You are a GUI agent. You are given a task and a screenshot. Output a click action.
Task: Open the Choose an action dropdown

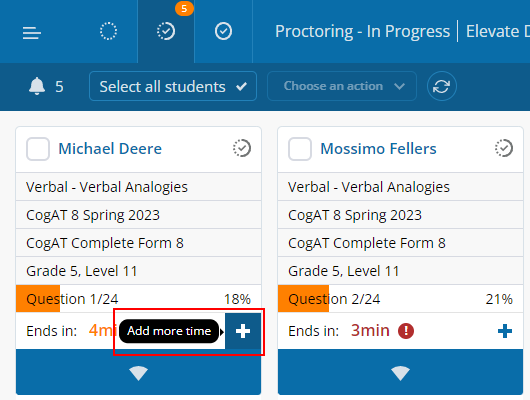[x=342, y=86]
